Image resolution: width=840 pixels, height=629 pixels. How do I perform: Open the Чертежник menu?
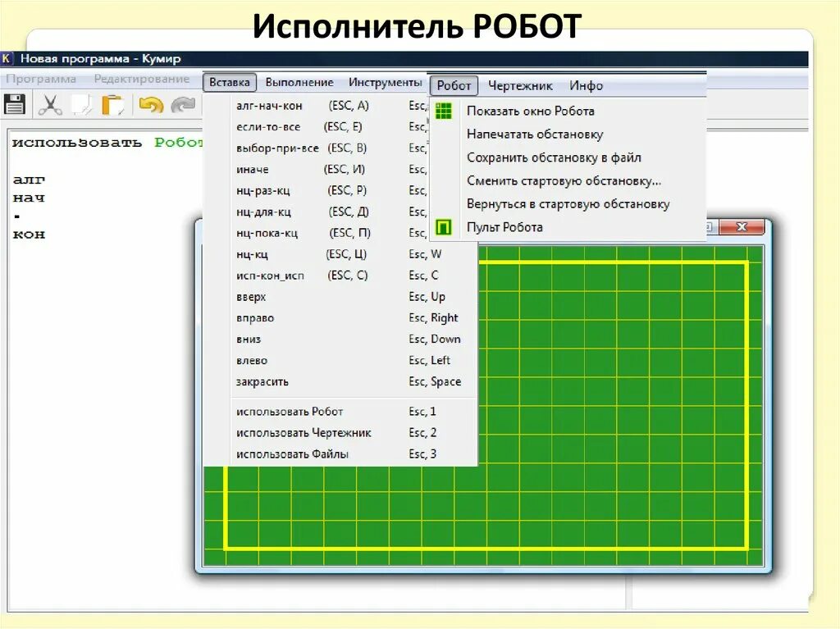pyautogui.click(x=520, y=86)
